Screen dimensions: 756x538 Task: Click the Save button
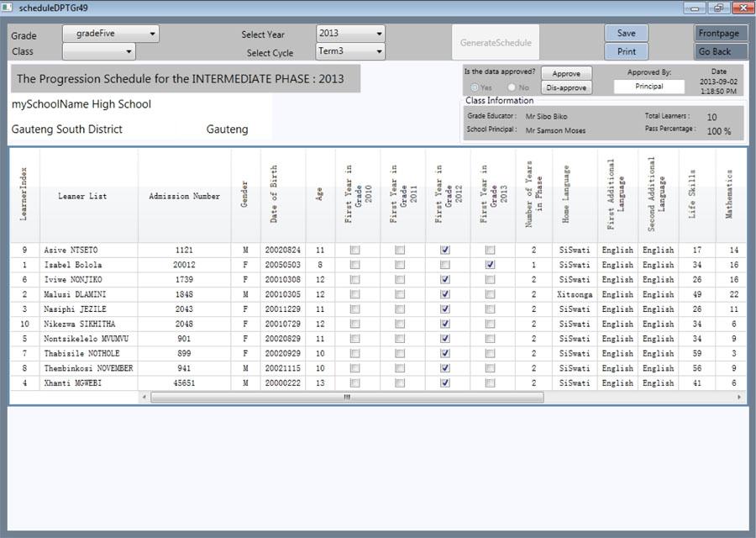tap(626, 32)
